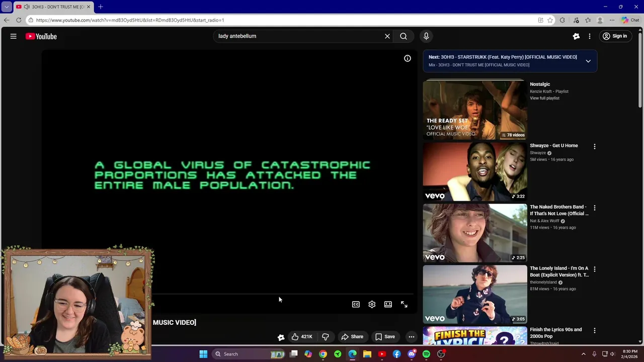
Task: Open Finish the Lyrics 90s thumbnail
Action: [475, 336]
